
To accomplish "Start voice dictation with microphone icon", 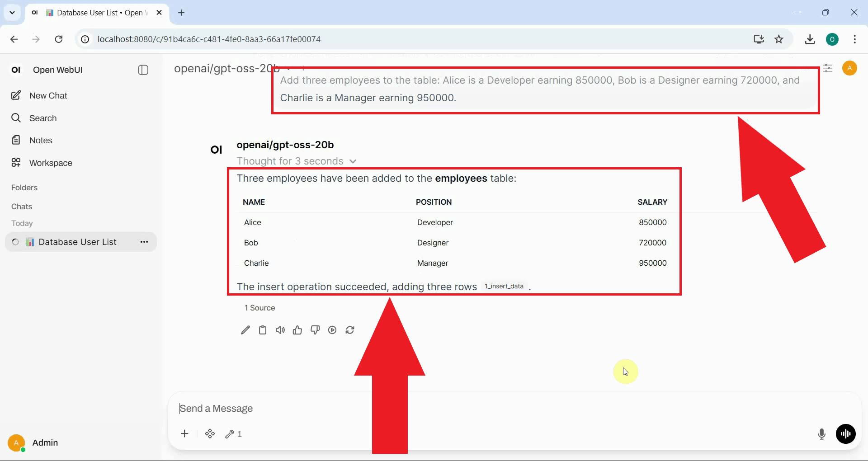I will 822,434.
